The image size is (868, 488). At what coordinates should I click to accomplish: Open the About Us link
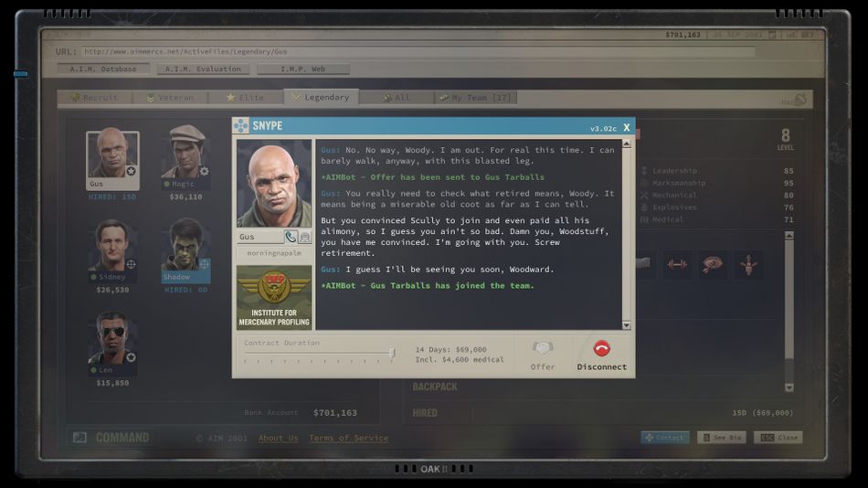pyautogui.click(x=278, y=438)
